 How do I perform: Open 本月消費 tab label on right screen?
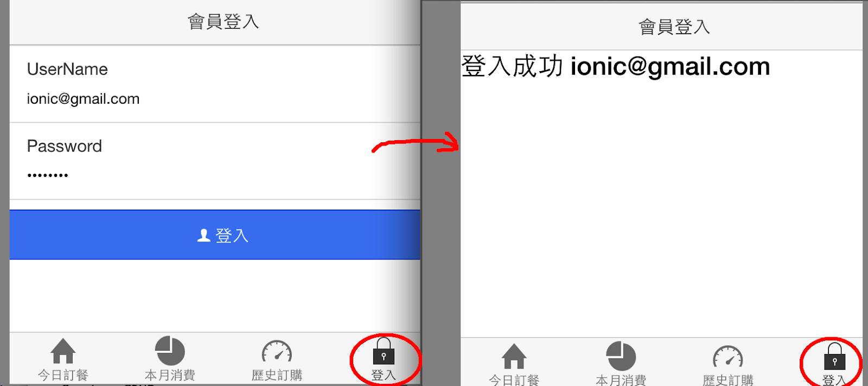[621, 380]
